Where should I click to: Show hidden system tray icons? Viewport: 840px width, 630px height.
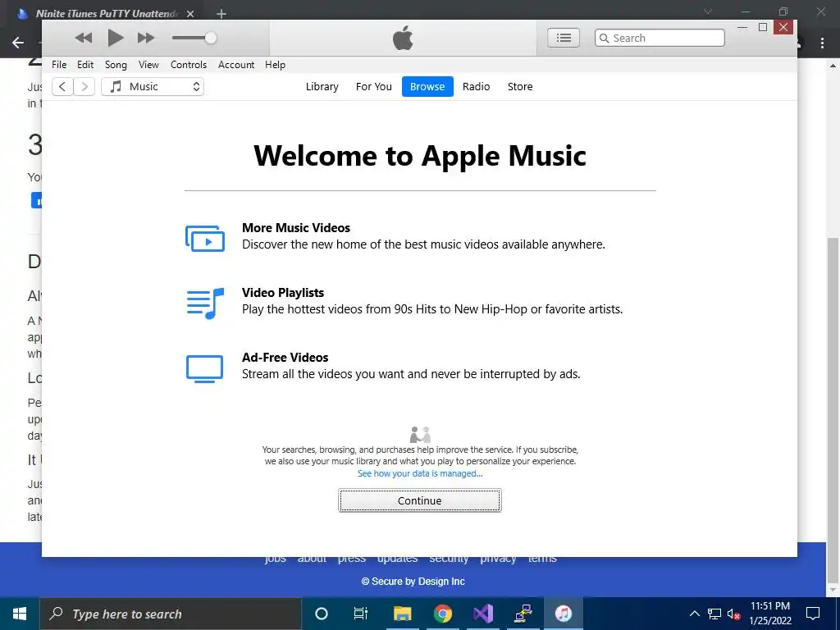(x=694, y=614)
